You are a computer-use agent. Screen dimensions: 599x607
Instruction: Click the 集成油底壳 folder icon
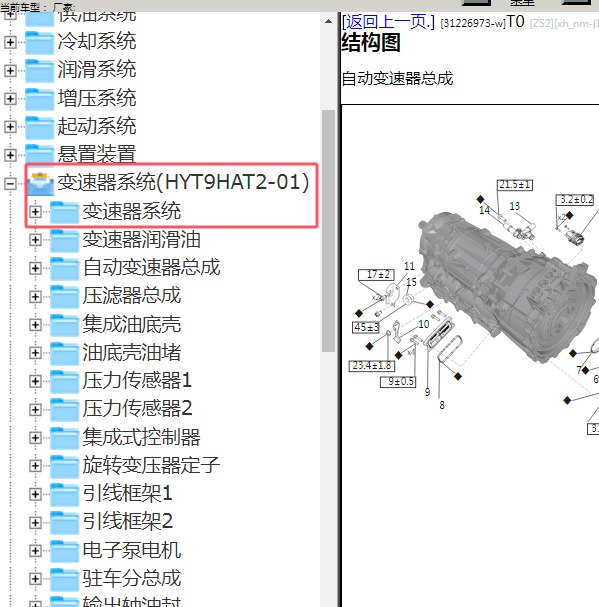[64, 325]
